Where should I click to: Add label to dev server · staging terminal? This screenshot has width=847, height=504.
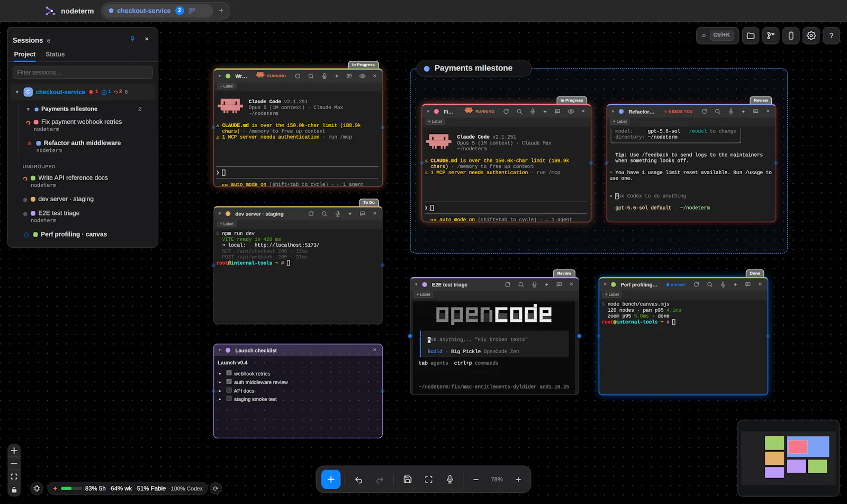click(226, 224)
